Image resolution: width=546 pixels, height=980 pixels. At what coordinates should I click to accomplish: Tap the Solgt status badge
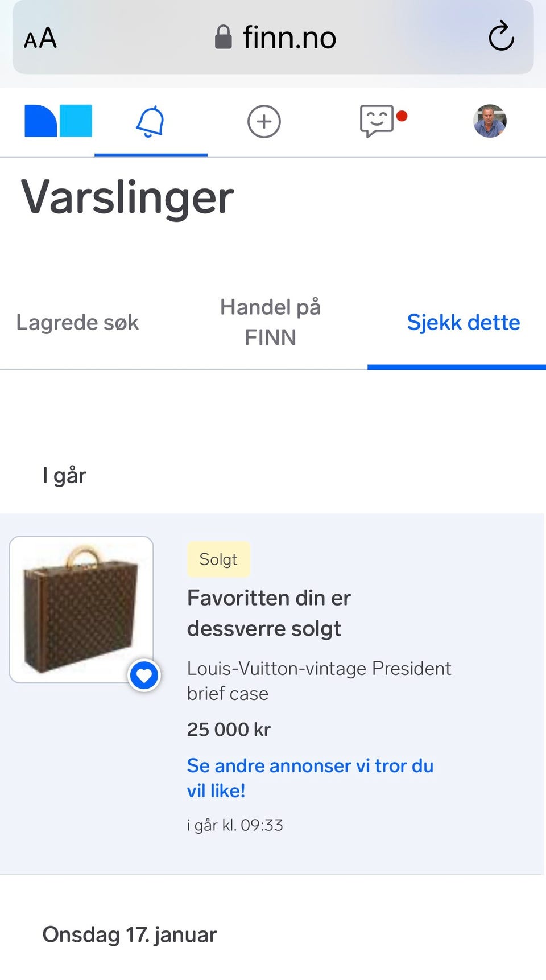tap(218, 559)
